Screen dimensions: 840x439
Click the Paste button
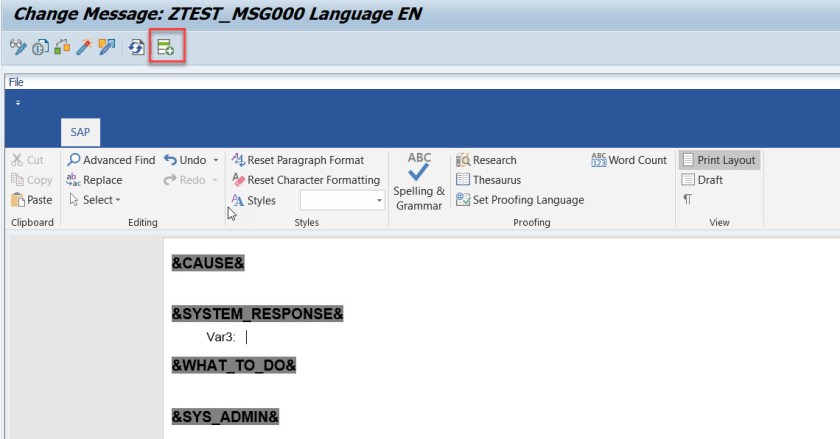[32, 200]
